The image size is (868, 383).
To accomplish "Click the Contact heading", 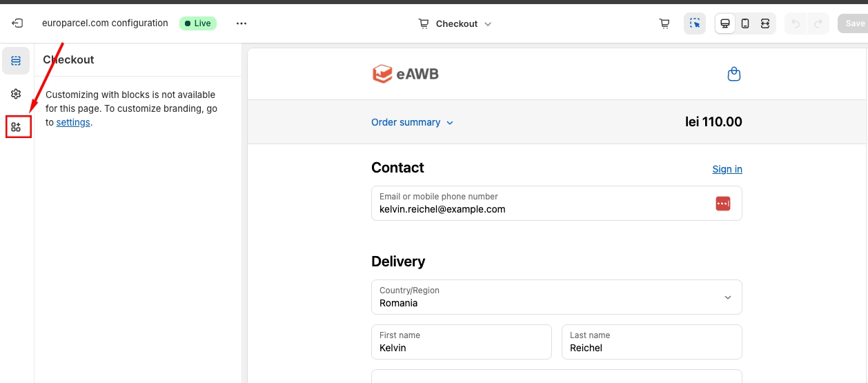I will point(397,168).
